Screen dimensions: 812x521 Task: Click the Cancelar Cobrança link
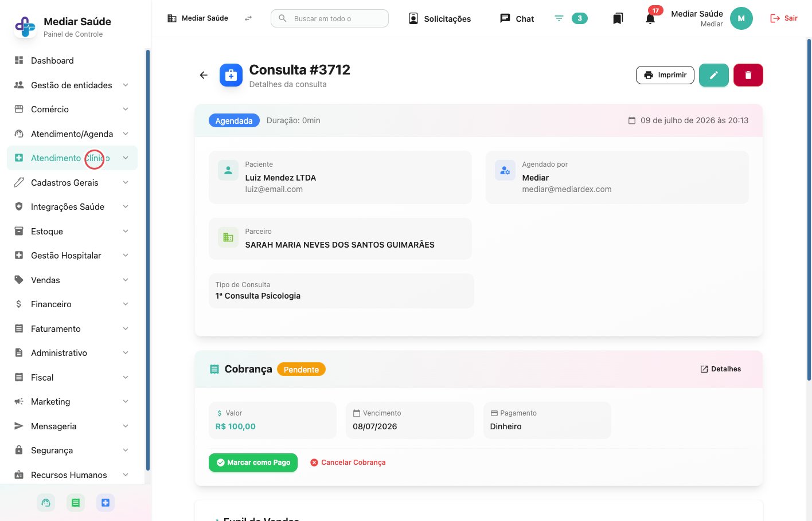click(348, 463)
